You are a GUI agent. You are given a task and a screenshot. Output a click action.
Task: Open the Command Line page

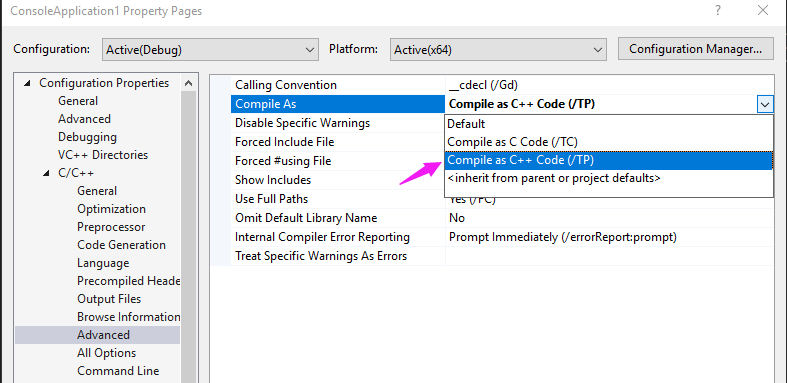118,371
